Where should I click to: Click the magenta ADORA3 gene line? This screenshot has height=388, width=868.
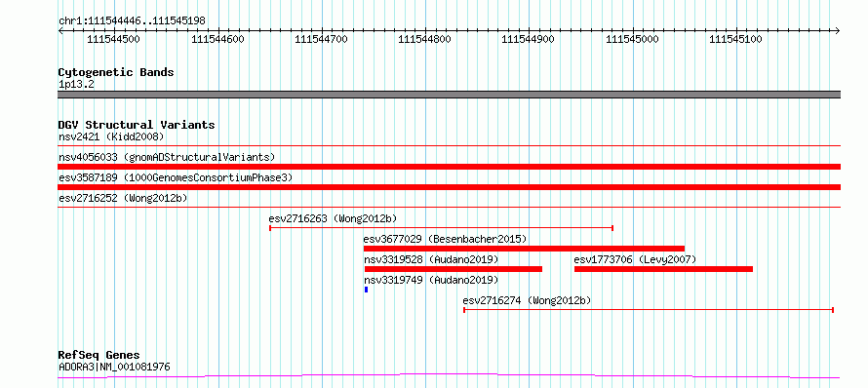tap(449, 376)
